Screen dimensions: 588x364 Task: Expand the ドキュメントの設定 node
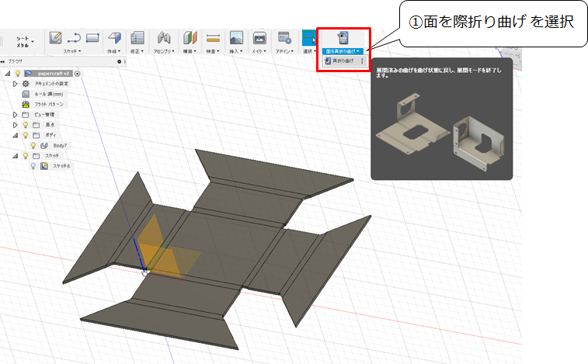pyautogui.click(x=15, y=84)
